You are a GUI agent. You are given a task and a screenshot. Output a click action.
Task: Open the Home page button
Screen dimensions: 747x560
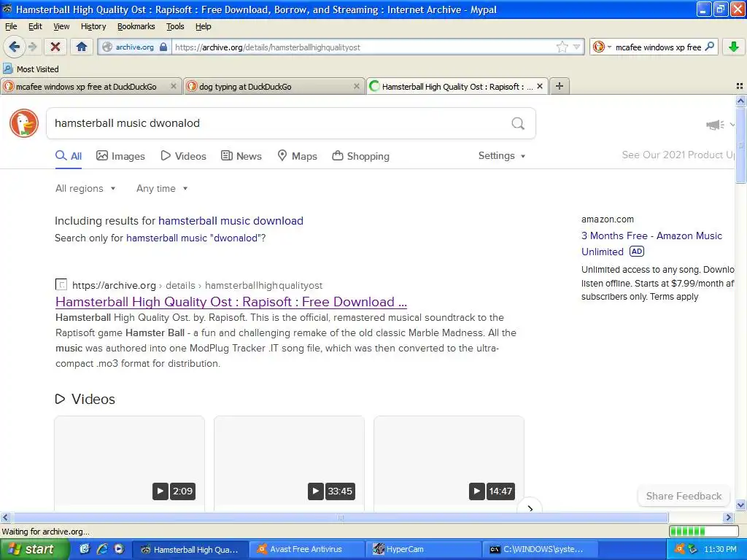pos(82,47)
